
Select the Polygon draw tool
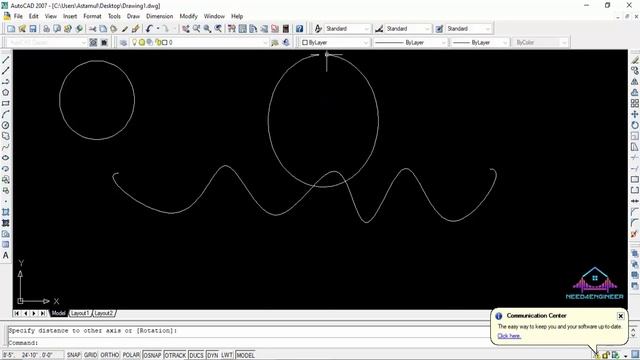tap(6, 93)
